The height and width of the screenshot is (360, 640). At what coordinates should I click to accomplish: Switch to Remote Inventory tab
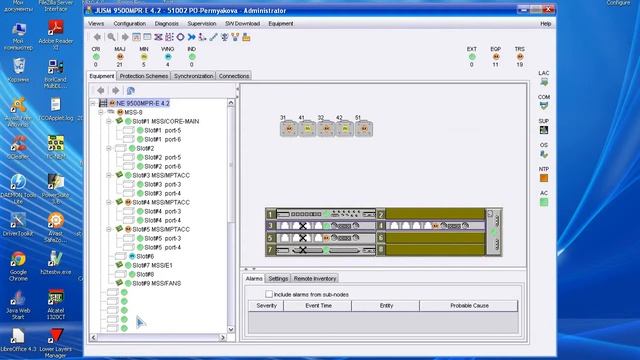pyautogui.click(x=315, y=278)
